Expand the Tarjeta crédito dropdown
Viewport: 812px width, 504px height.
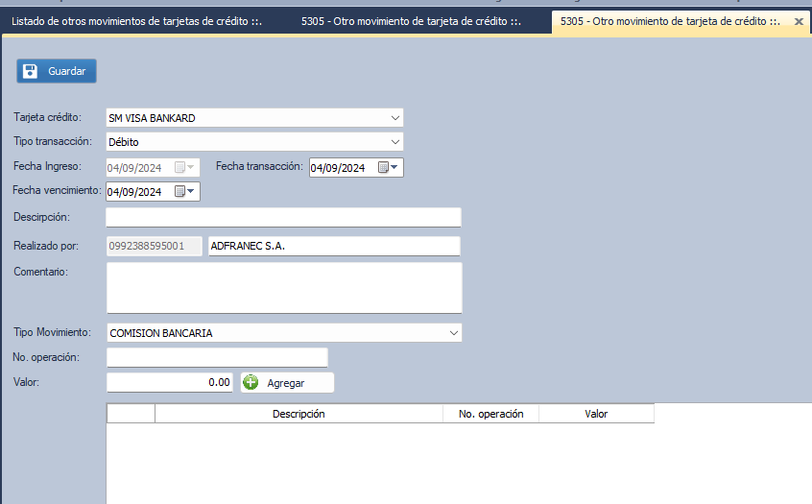click(x=394, y=118)
